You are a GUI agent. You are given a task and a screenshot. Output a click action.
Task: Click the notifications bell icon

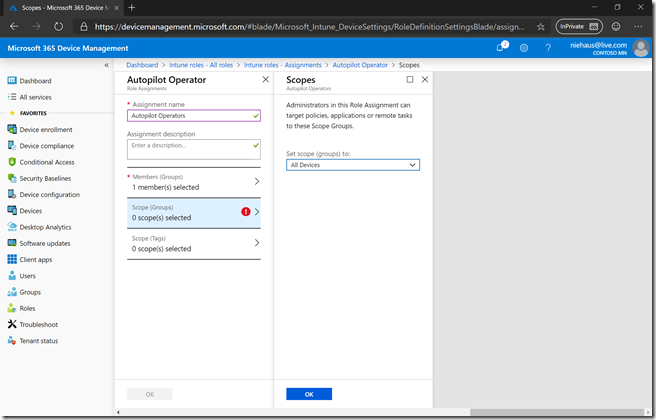(501, 47)
